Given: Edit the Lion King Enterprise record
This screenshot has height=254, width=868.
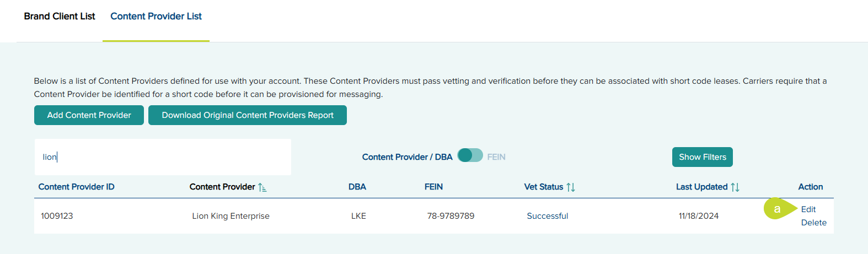Looking at the screenshot, I should click(x=808, y=209).
